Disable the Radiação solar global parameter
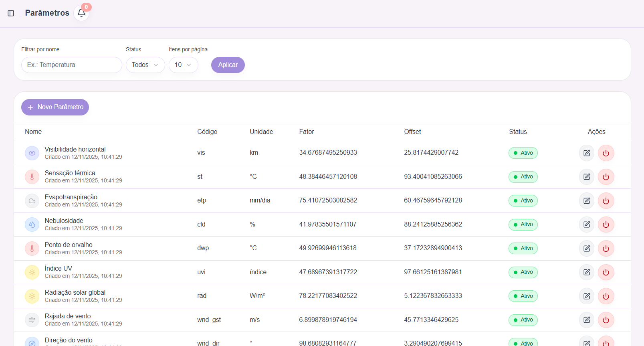The image size is (644, 346). 606,296
